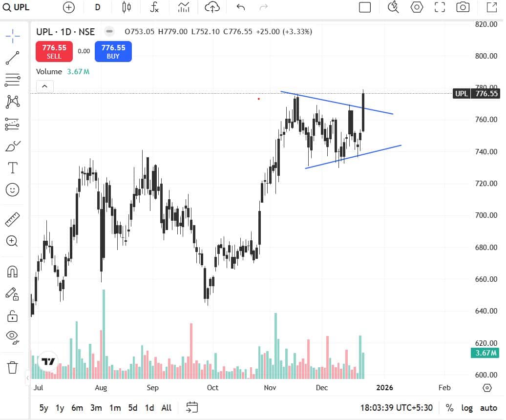Select the crosshair cursor tool
Viewport: 506px width, 420px height.
(13, 36)
